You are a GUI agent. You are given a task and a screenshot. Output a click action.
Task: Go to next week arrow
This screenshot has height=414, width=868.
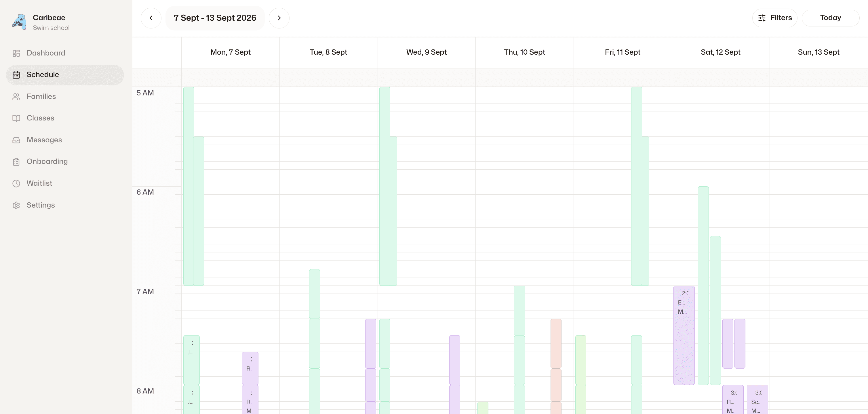tap(279, 18)
